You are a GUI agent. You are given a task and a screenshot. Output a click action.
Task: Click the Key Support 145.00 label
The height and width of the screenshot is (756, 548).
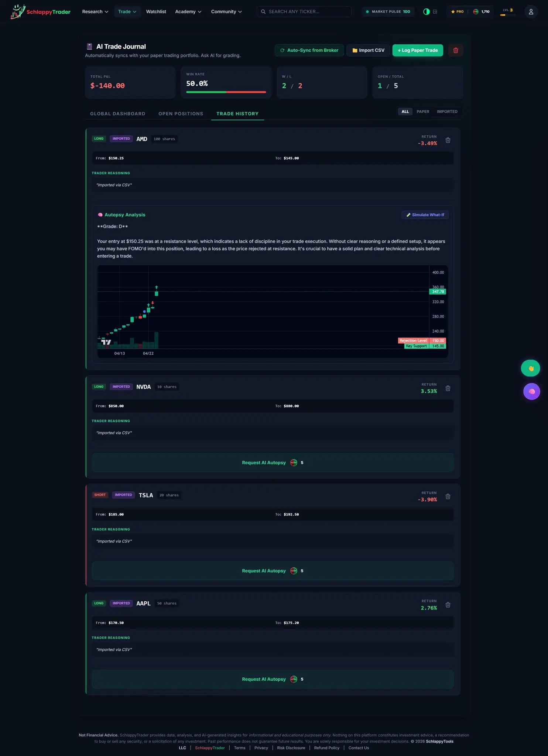coord(425,346)
